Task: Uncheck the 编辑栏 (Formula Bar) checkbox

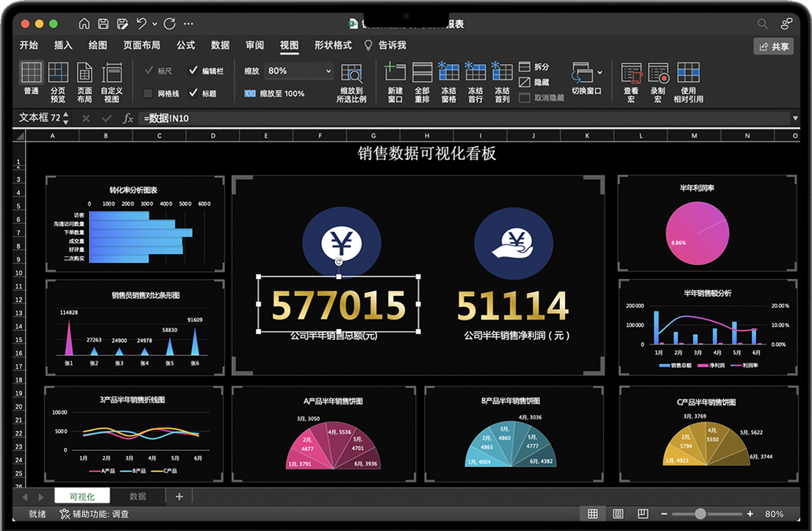Action: [x=193, y=71]
